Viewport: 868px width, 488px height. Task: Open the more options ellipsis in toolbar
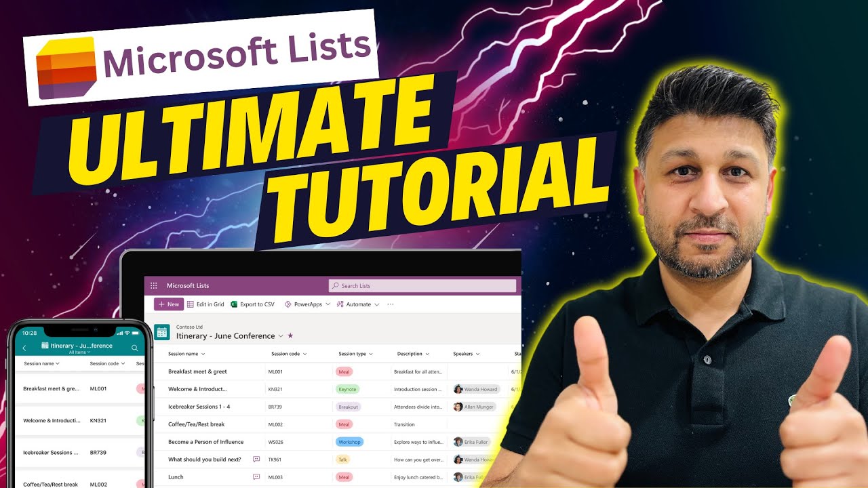390,304
